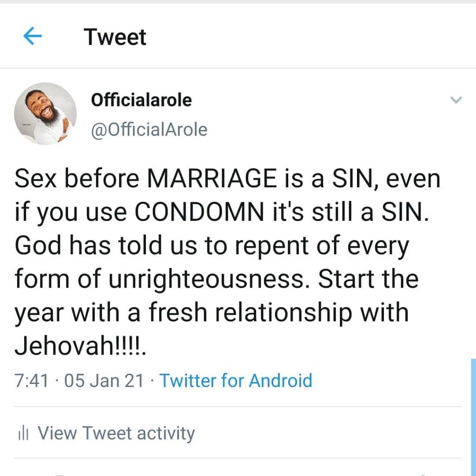Expand the tweet options chevron
This screenshot has height=476, width=476.
(x=456, y=100)
